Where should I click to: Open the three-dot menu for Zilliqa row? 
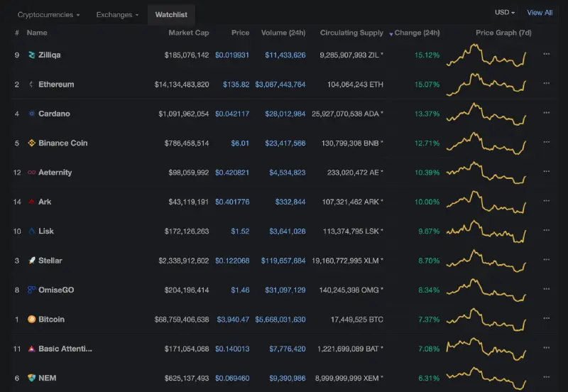tap(546, 54)
